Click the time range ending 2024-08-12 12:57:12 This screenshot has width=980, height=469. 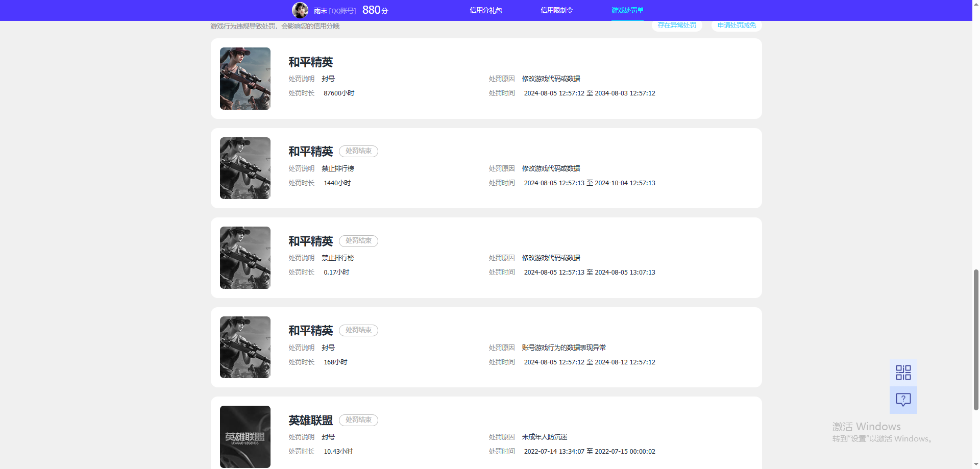[590, 362]
